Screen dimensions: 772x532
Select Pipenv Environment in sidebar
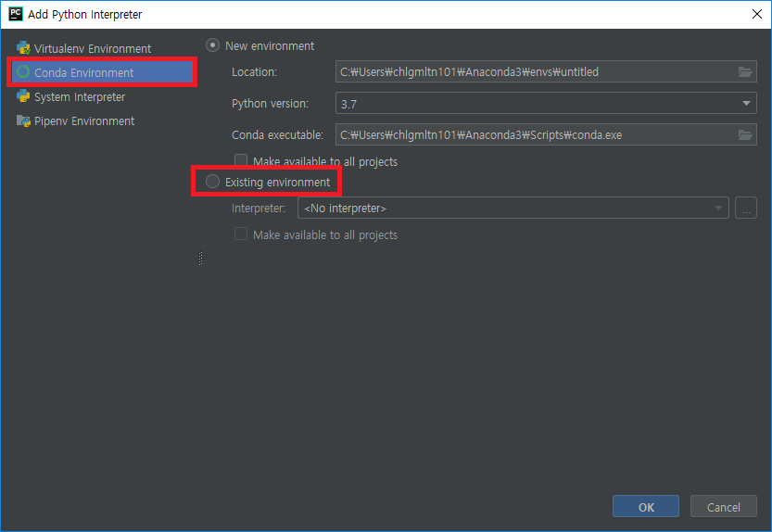102,120
